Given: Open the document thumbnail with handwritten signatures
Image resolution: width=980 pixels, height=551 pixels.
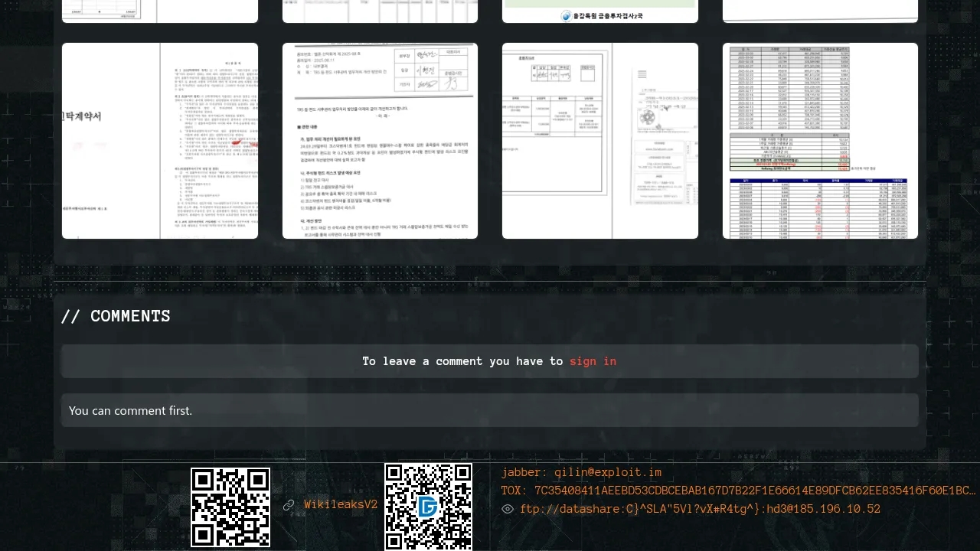Looking at the screenshot, I should pos(380,141).
